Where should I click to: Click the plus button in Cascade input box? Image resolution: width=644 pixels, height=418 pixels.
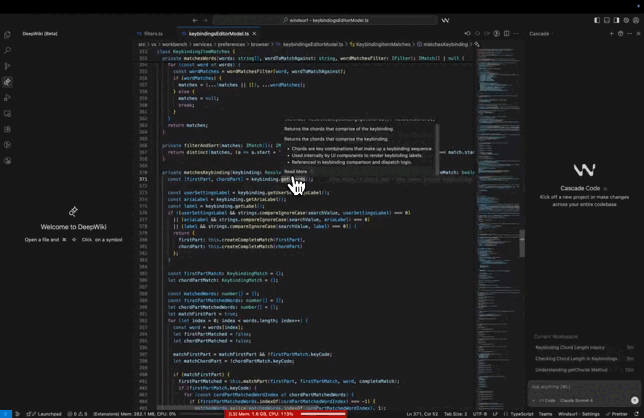533,400
